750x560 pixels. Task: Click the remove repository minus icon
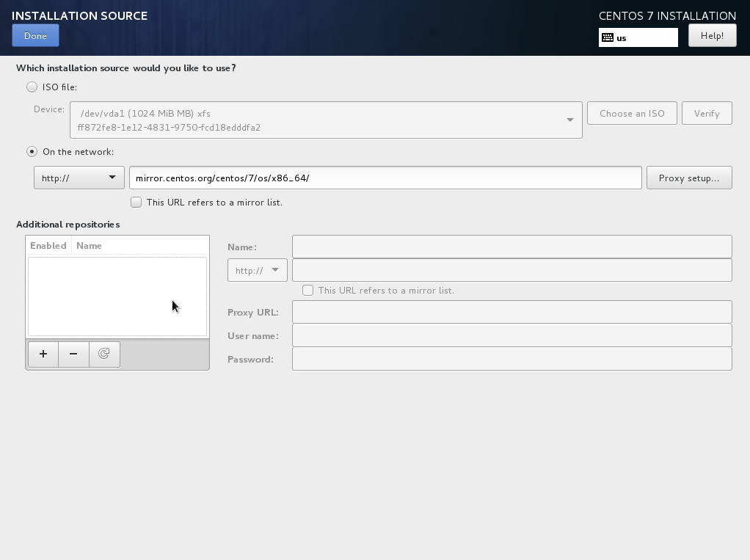(73, 354)
